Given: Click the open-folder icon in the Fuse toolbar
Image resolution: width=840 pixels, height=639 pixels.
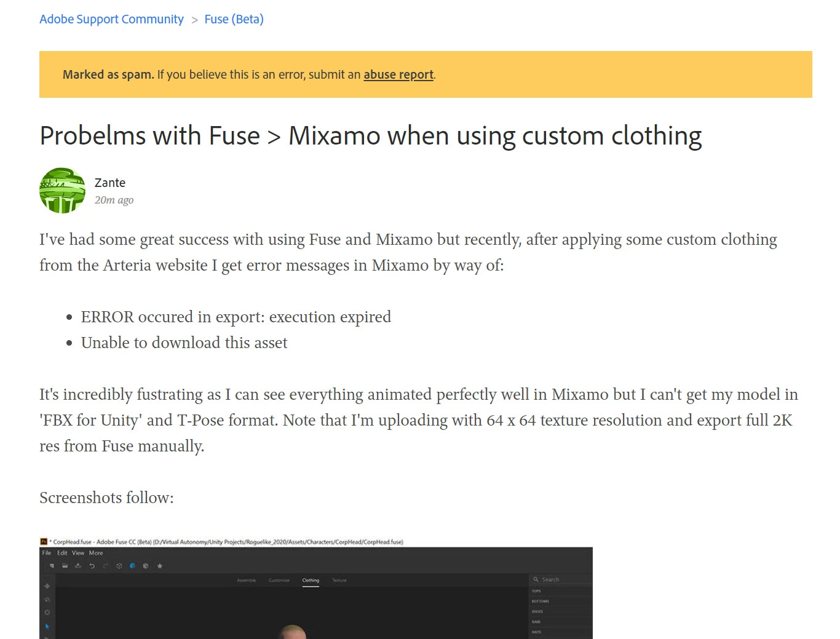Looking at the screenshot, I should (65, 566).
